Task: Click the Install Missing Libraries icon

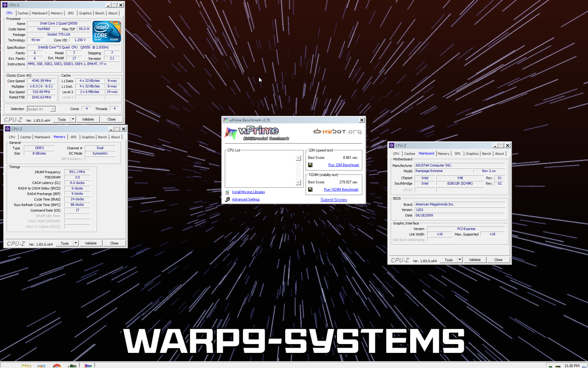Action: pos(227,192)
